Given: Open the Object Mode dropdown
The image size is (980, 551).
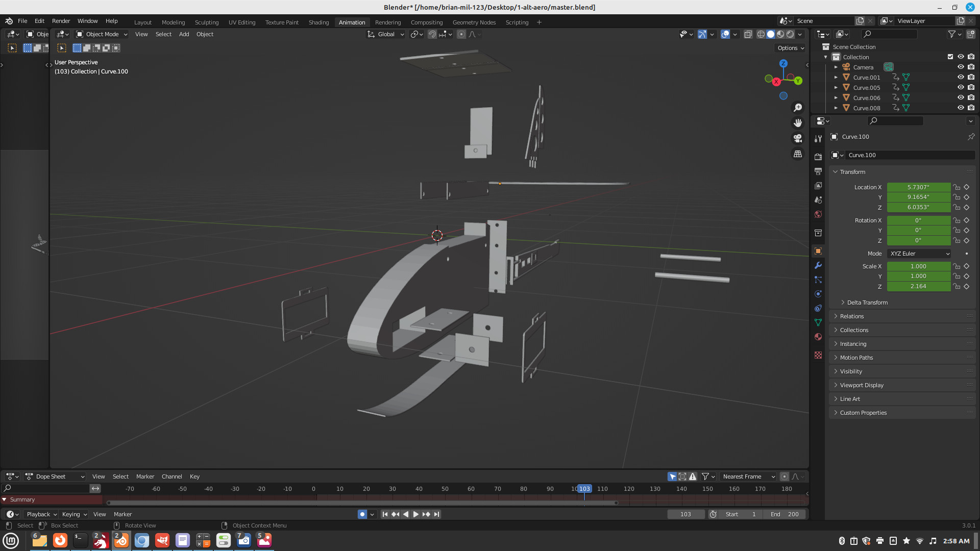Looking at the screenshot, I should click(102, 34).
